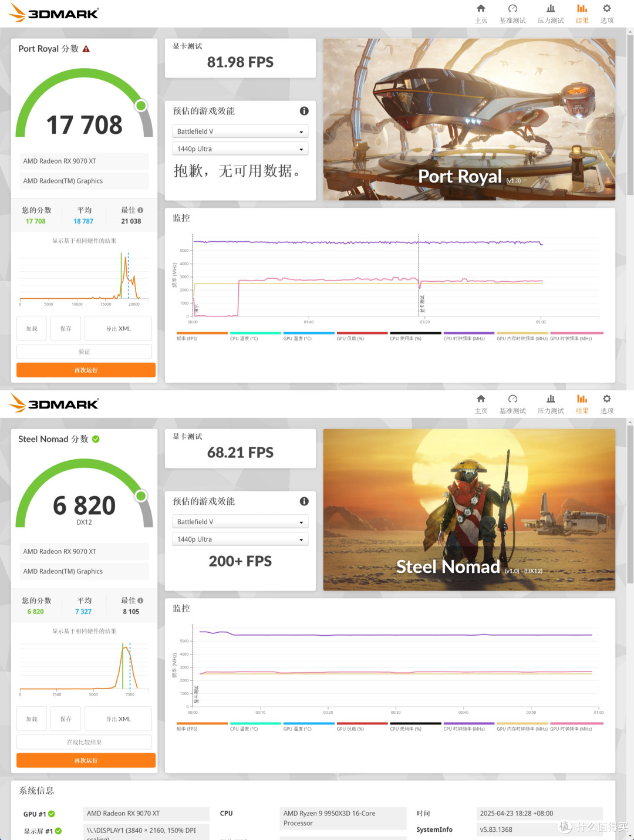
Task: Click 加载 button under Steel Nomad score
Action: point(32,719)
